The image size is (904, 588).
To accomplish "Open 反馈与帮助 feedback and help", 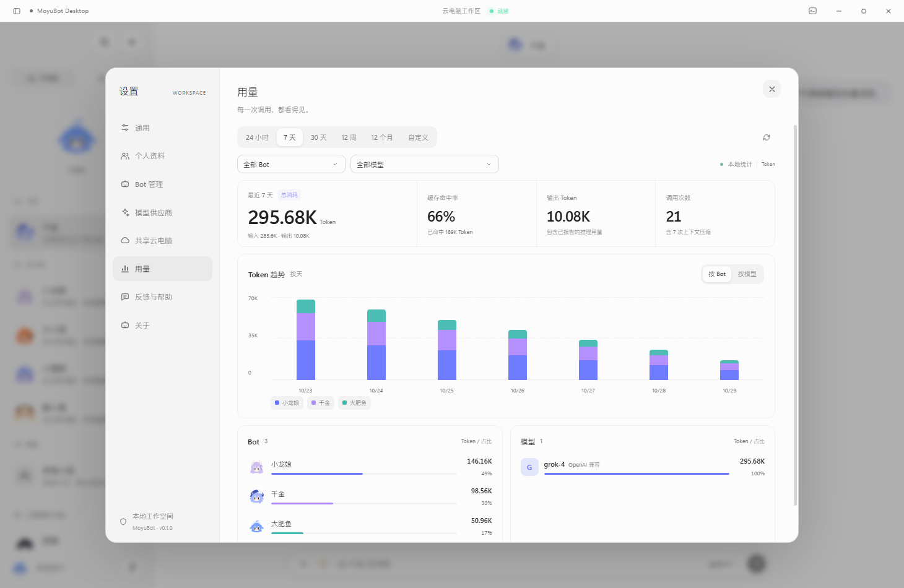I will click(x=162, y=297).
